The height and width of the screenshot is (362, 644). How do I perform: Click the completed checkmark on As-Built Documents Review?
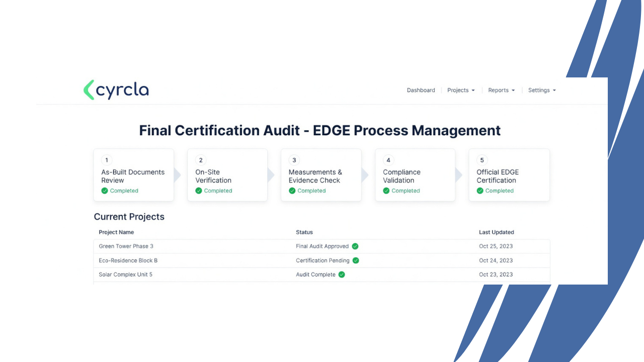tap(105, 191)
